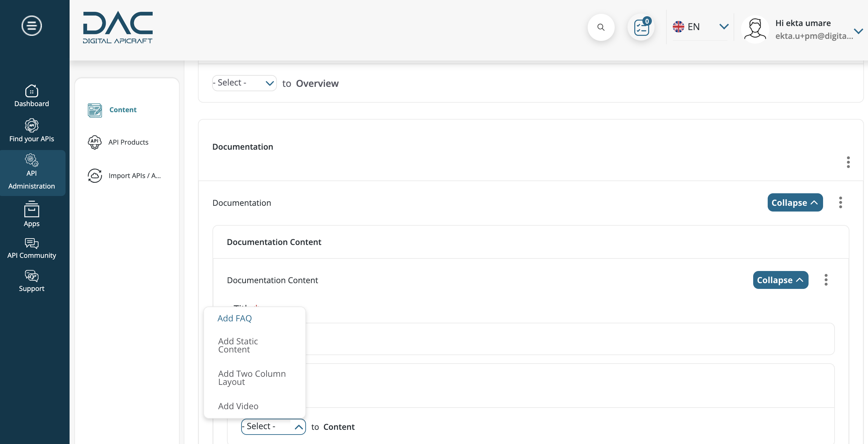Open API Community section
The width and height of the screenshot is (868, 444).
31,249
